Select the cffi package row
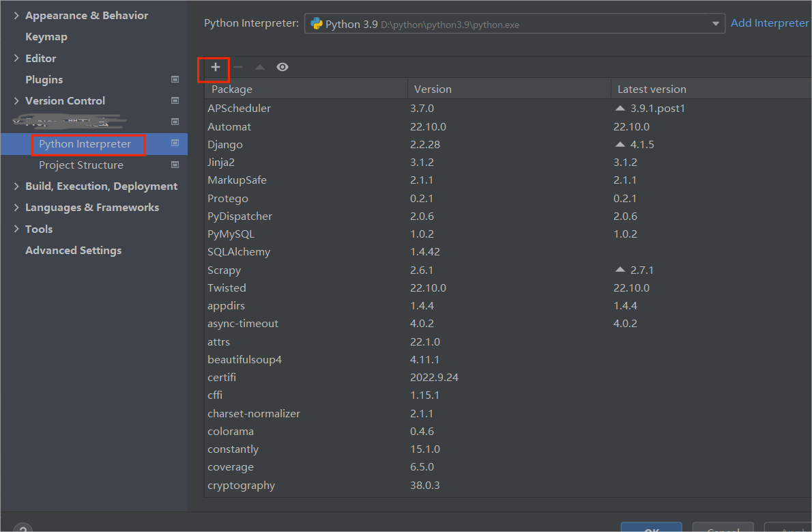812x532 pixels. pos(508,395)
